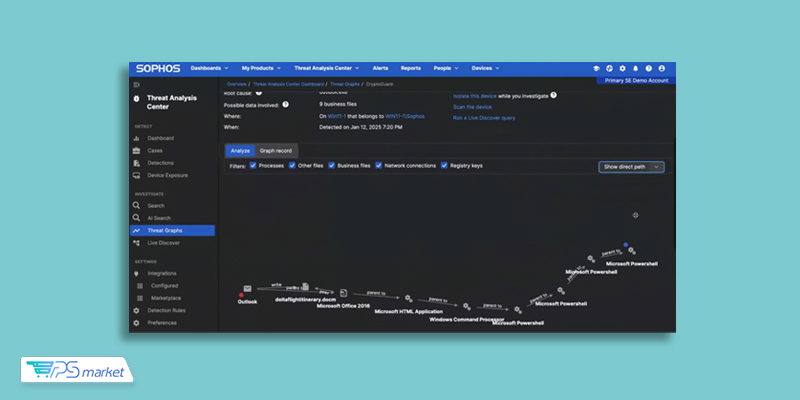Screen dimensions: 800x400
Task: Toggle the Business files filter checkbox
Action: point(333,166)
